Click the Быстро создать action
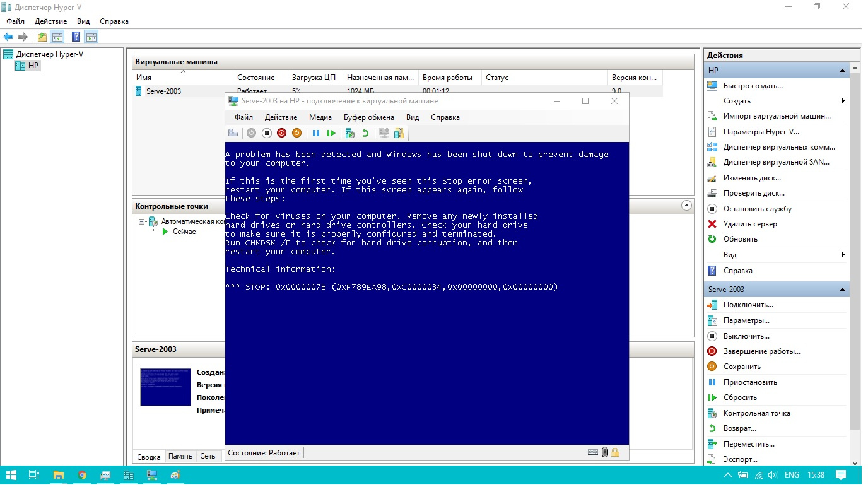The width and height of the screenshot is (868, 487). coord(753,86)
